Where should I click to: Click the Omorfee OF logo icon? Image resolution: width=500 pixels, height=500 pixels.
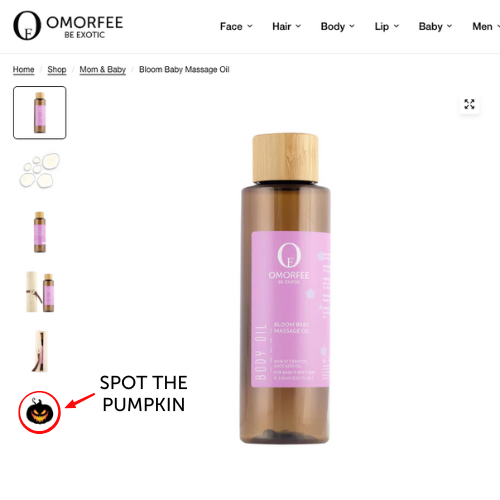tap(27, 25)
